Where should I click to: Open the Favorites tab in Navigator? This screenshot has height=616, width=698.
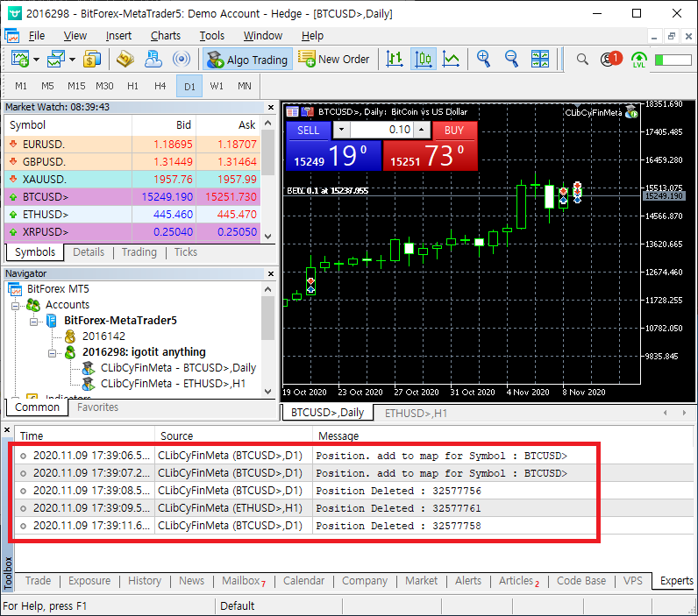[97, 407]
